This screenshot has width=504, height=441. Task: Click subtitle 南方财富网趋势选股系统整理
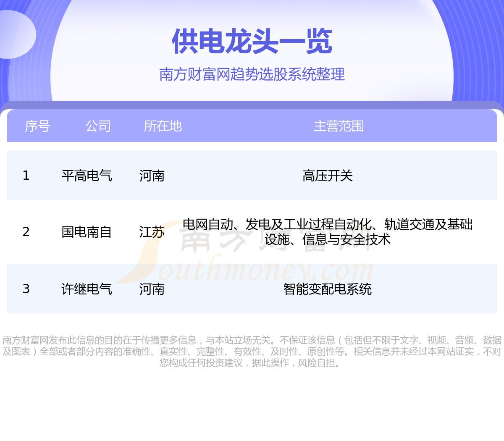(252, 74)
